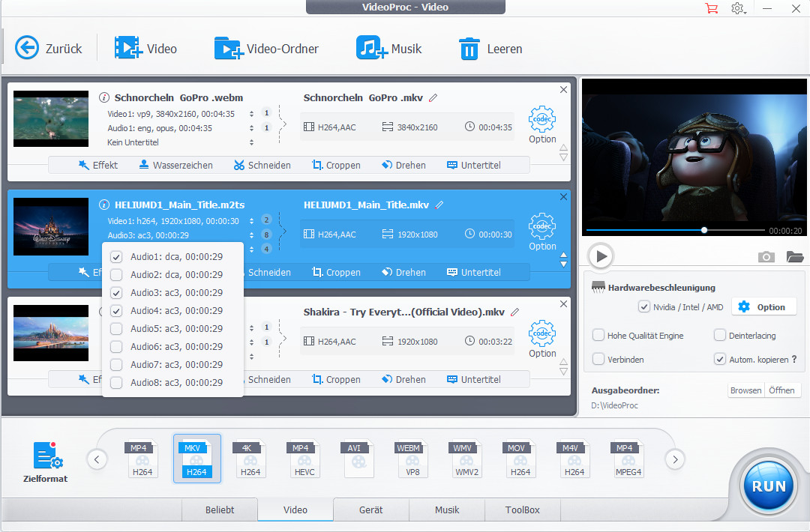Click the Video-Ordner folder icon

(x=228, y=49)
